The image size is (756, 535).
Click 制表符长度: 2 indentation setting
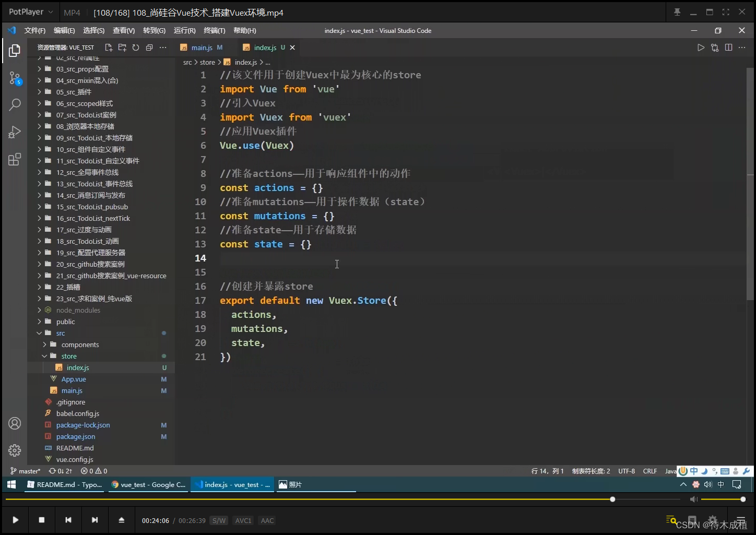[x=591, y=471]
